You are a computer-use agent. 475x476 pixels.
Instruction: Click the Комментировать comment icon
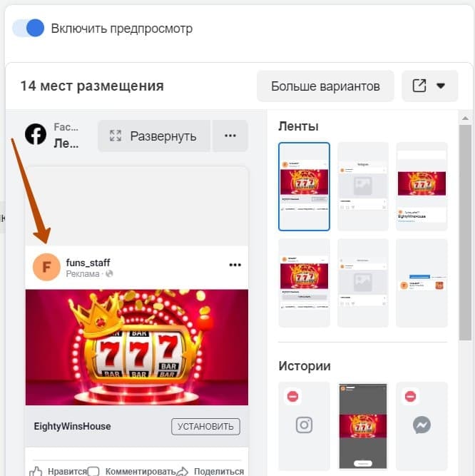pyautogui.click(x=93, y=471)
